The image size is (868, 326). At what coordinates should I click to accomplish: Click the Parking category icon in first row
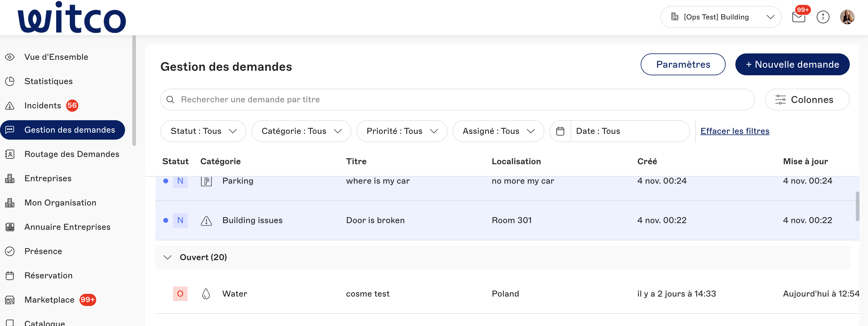206,181
